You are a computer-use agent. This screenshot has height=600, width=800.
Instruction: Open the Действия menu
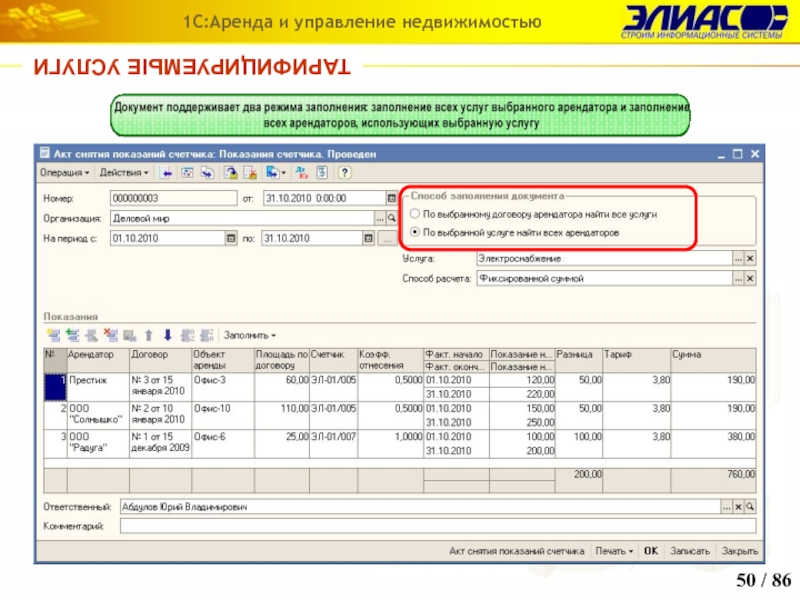pos(124,173)
